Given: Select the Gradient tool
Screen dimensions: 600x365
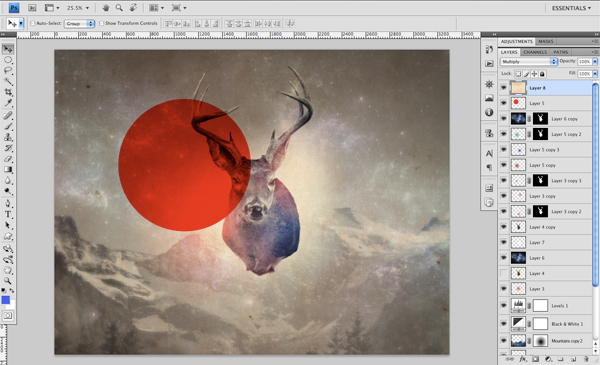Looking at the screenshot, I should [8, 169].
